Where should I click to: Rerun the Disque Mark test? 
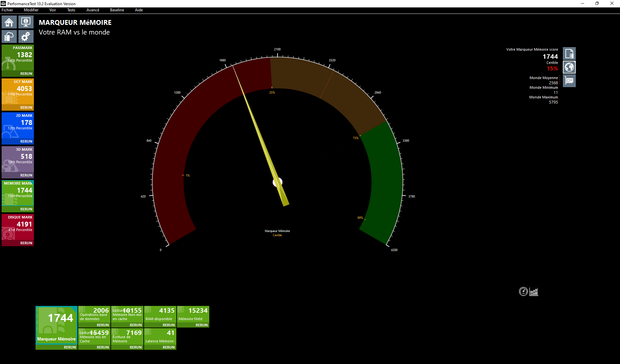26,243
